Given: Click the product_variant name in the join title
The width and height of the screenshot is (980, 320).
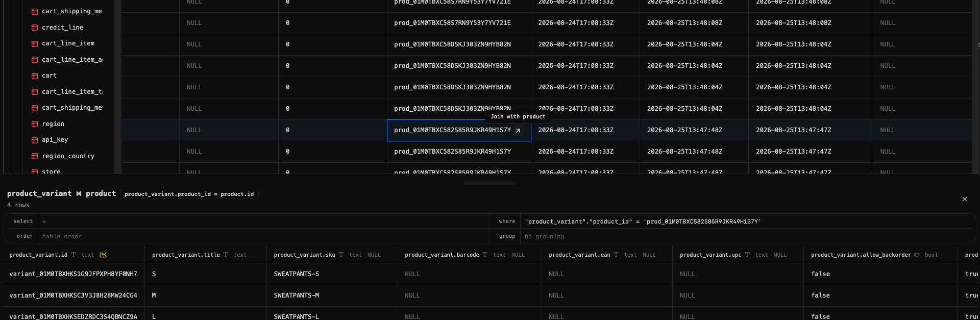Looking at the screenshot, I should [x=39, y=193].
